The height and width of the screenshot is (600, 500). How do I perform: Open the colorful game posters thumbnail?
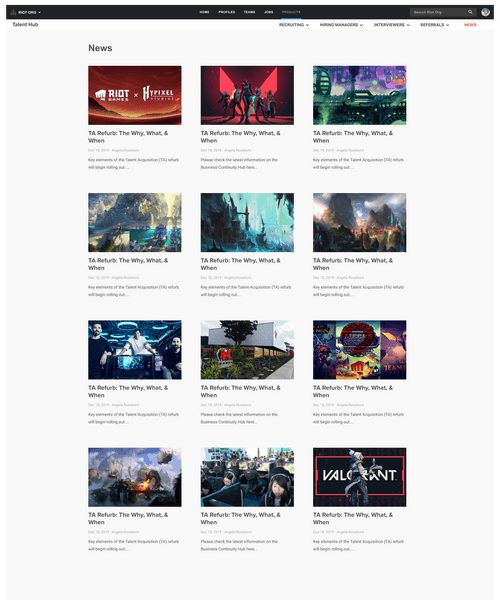[360, 350]
